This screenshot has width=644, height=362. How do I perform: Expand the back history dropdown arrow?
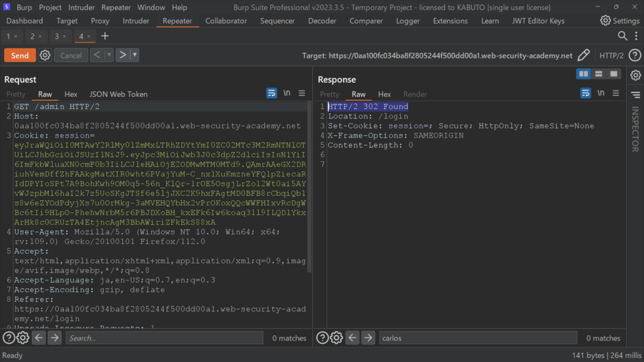coord(109,55)
